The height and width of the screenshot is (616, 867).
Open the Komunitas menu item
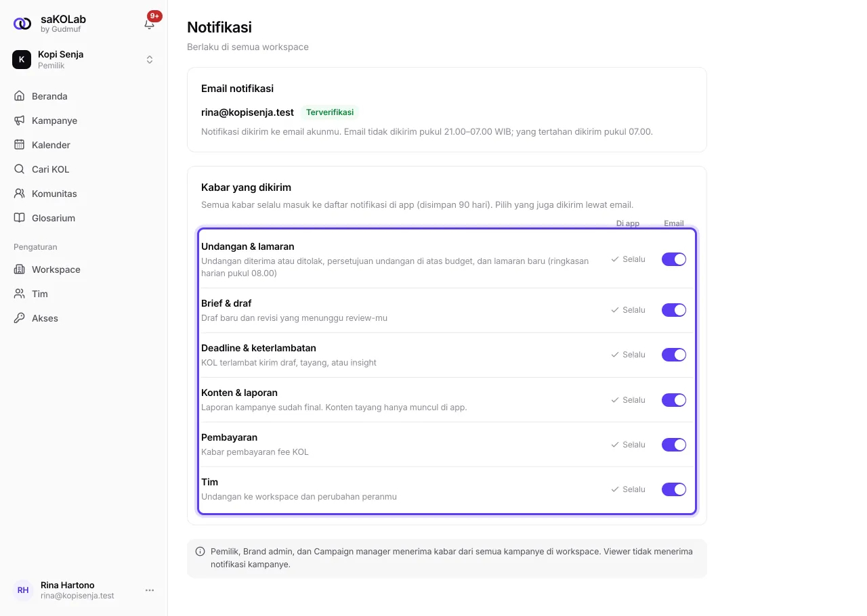tap(83, 194)
